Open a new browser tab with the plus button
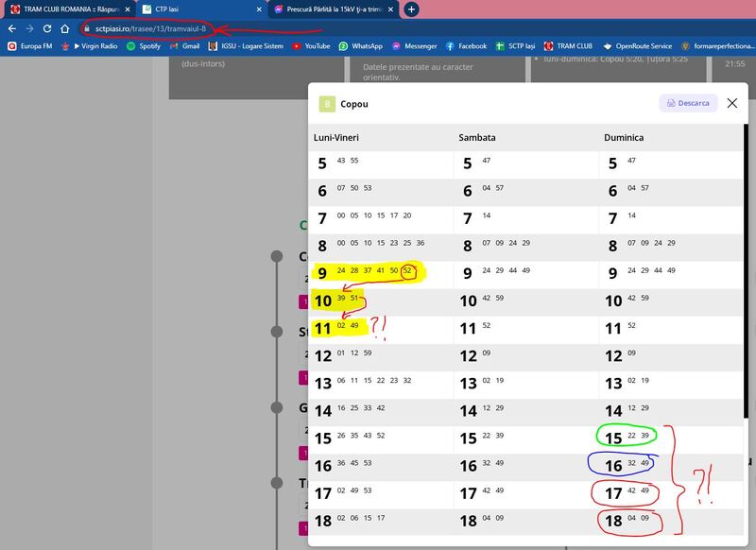Image resolution: width=756 pixels, height=550 pixels. pyautogui.click(x=411, y=9)
